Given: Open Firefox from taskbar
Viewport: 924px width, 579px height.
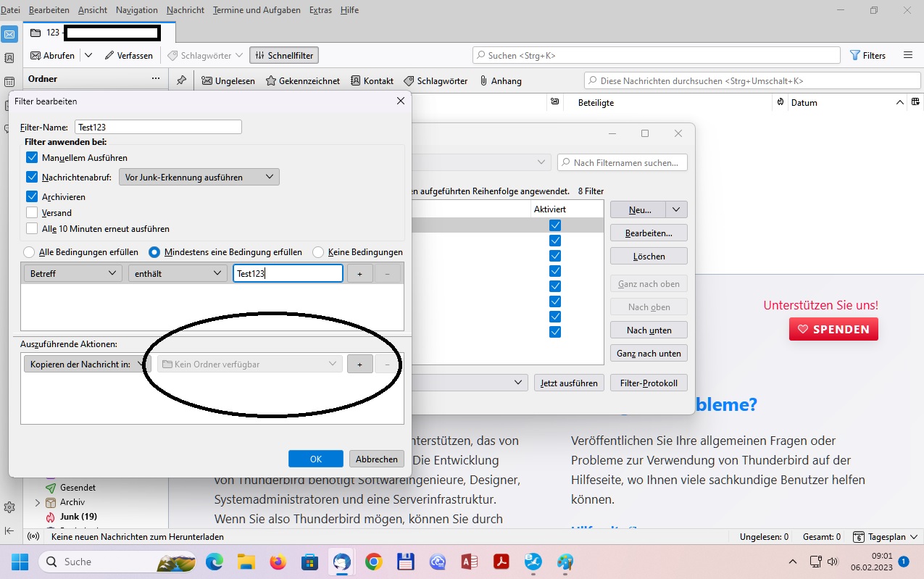Looking at the screenshot, I should [x=278, y=562].
